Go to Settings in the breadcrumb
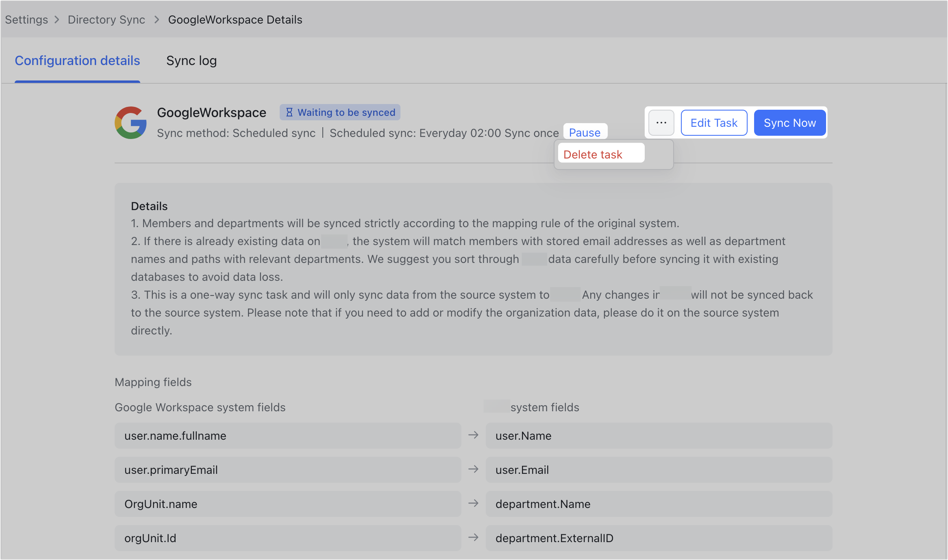Screen dimensions: 948x560 pos(26,20)
